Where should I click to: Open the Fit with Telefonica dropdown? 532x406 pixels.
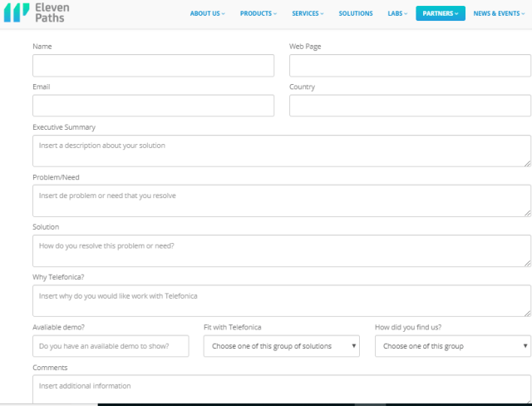pos(281,346)
